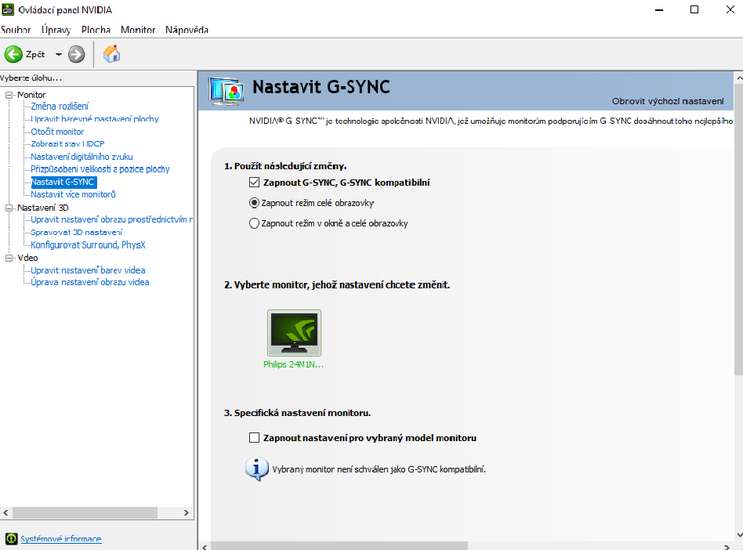Toggle Zapnout G-SYNC, G-SYNC kompatibilní checkbox

(254, 182)
